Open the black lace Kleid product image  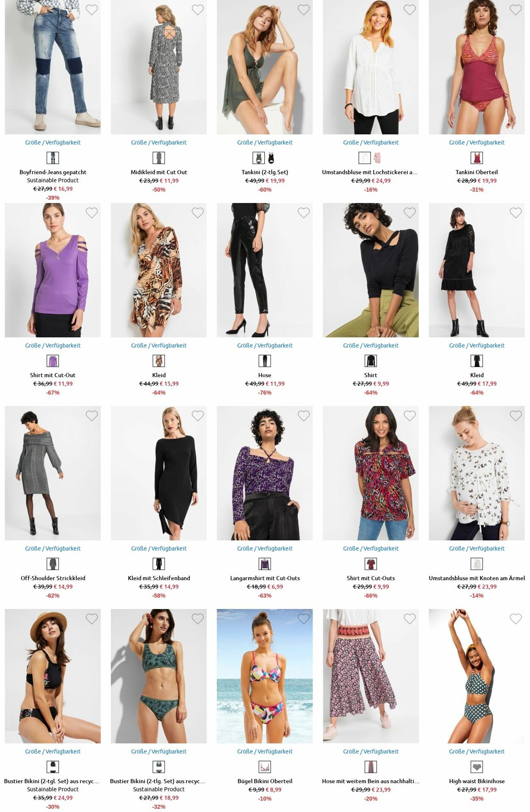coord(477,270)
